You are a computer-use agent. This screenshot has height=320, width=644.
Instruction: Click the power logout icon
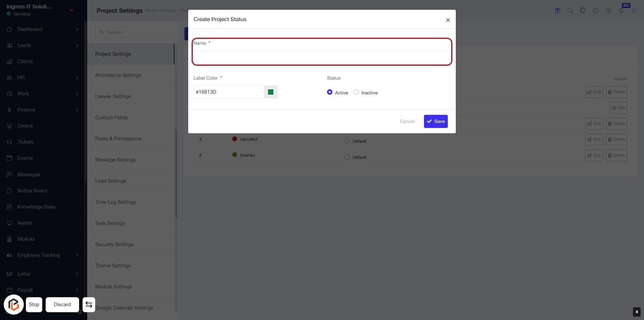634,10
